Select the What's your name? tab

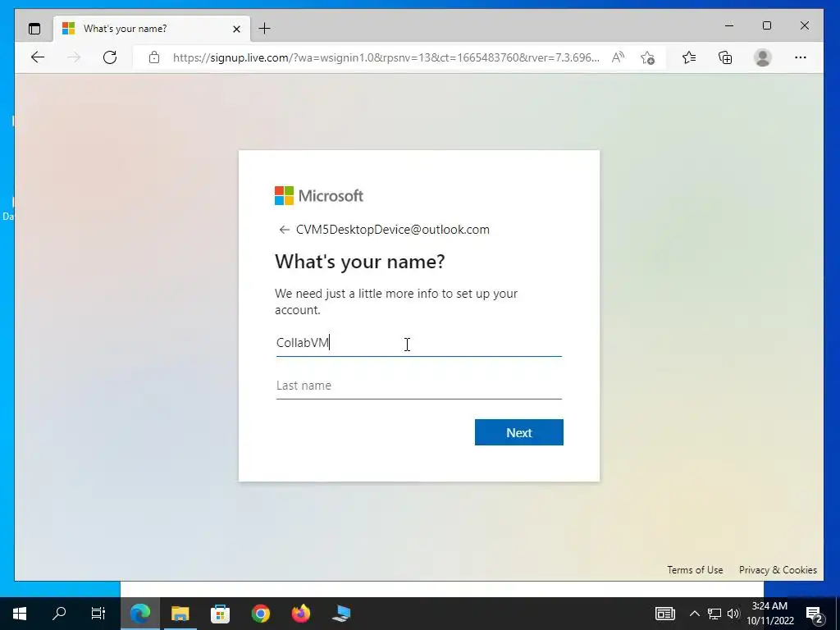[152, 29]
